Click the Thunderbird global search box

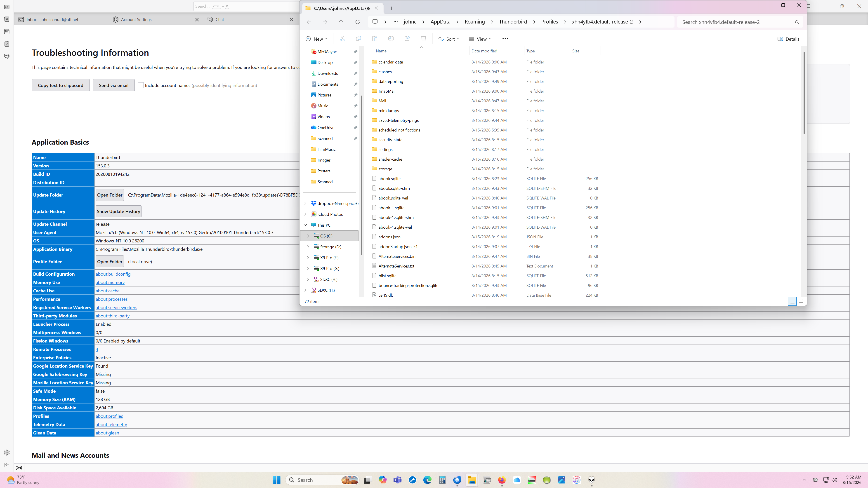[246, 6]
